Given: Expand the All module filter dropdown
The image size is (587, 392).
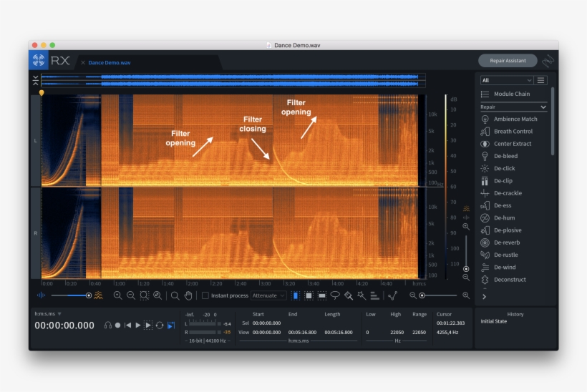Looking at the screenshot, I should click(x=507, y=80).
